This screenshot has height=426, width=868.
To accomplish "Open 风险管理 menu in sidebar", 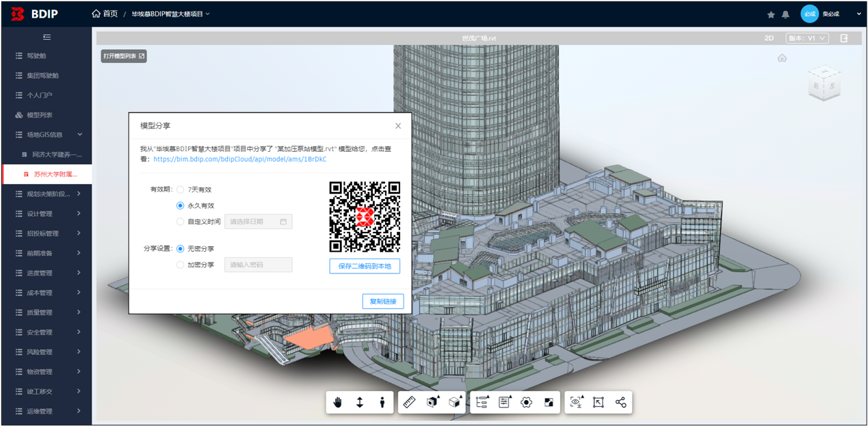I will pos(47,352).
